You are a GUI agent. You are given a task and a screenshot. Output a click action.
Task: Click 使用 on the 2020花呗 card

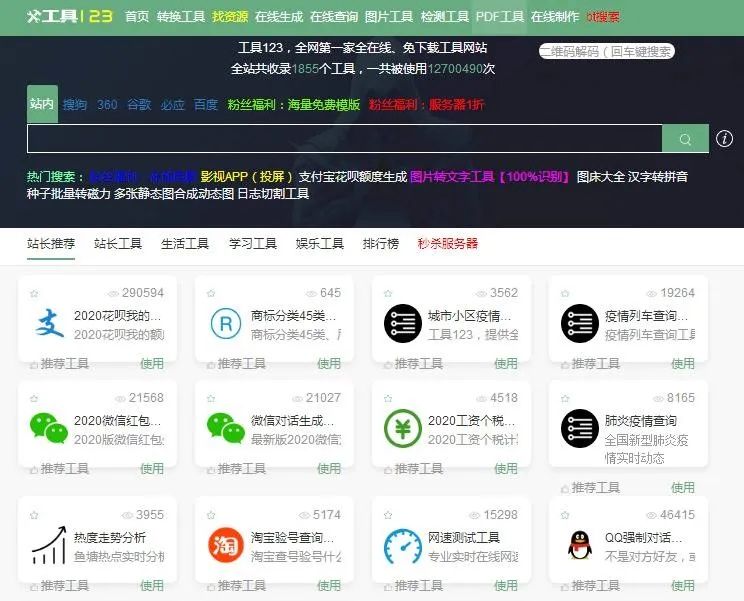pos(152,364)
